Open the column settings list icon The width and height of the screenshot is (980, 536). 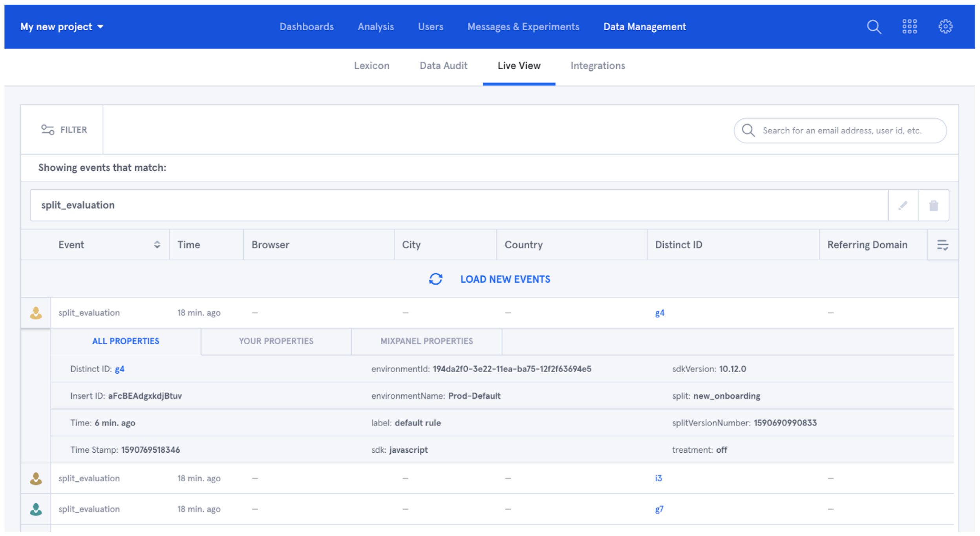tap(942, 245)
